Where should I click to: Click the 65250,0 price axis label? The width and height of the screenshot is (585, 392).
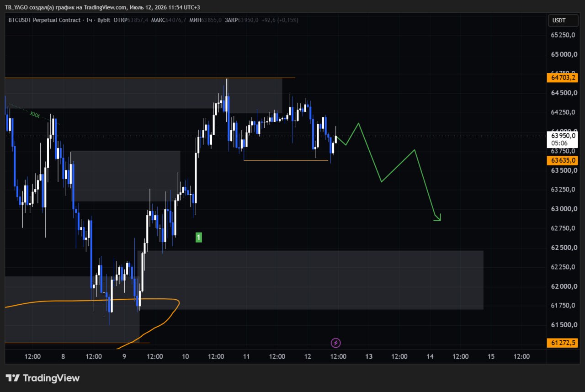click(563, 35)
